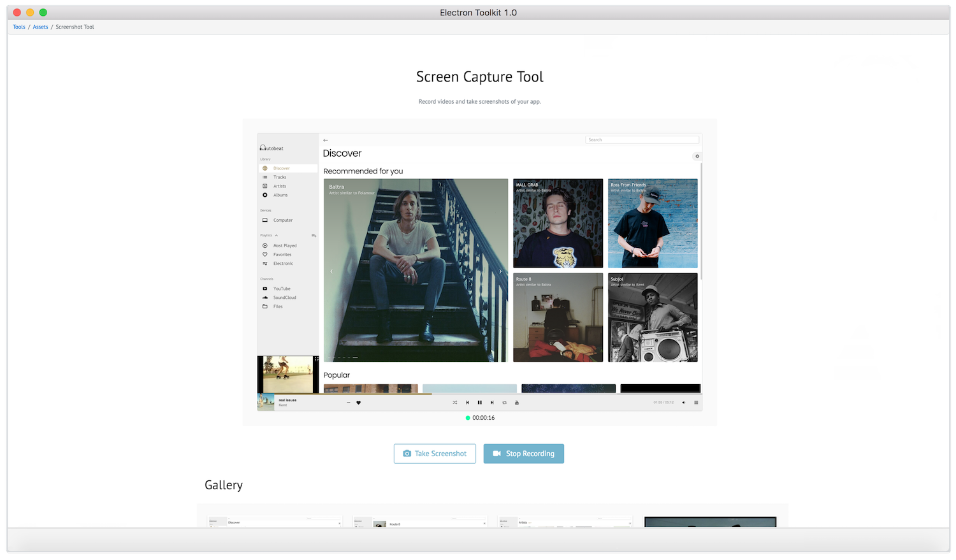The width and height of the screenshot is (956, 560).
Task: Click the minus icon beside real issues
Action: click(348, 403)
